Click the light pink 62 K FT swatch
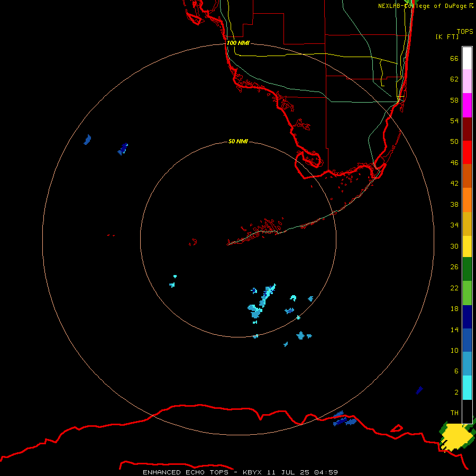Image resolution: width=476 pixels, height=476 pixels. tap(467, 81)
